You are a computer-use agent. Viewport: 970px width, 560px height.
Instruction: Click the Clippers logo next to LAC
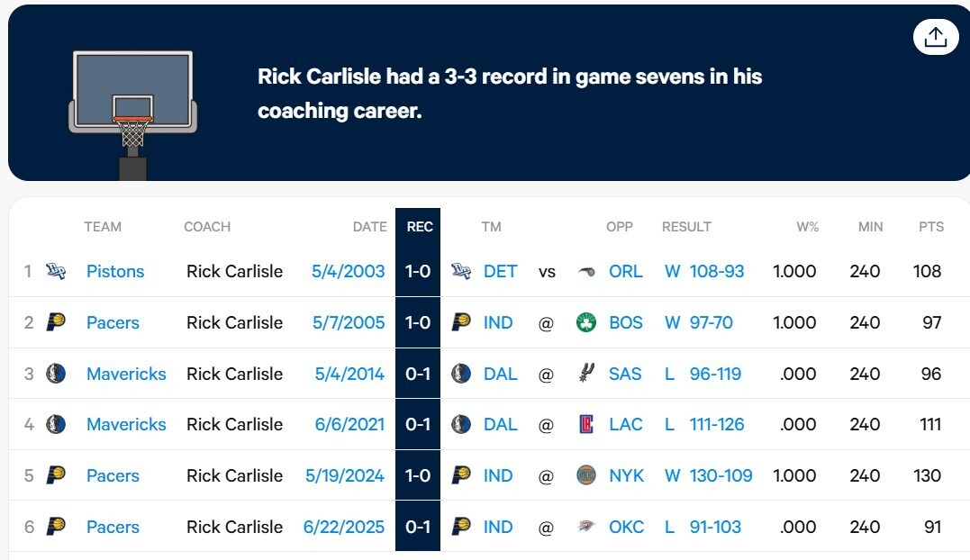(586, 424)
